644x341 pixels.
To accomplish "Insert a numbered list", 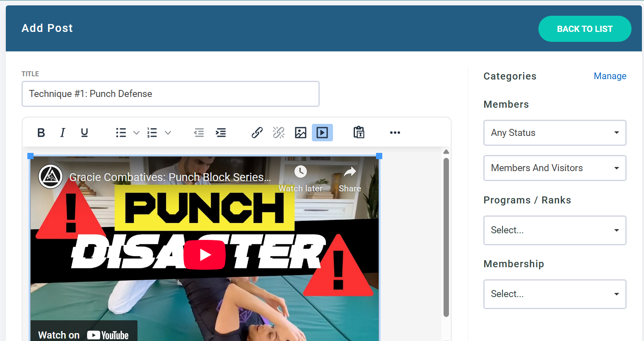I will click(x=152, y=133).
